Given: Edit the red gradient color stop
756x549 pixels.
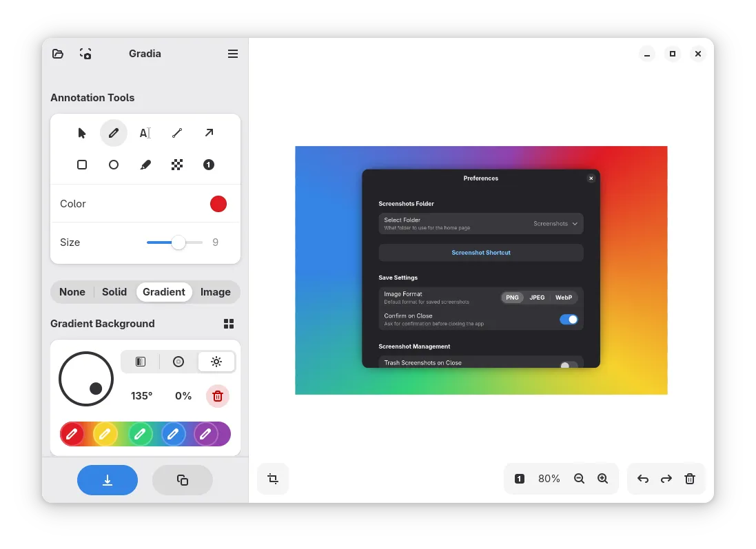Looking at the screenshot, I should tap(72, 434).
